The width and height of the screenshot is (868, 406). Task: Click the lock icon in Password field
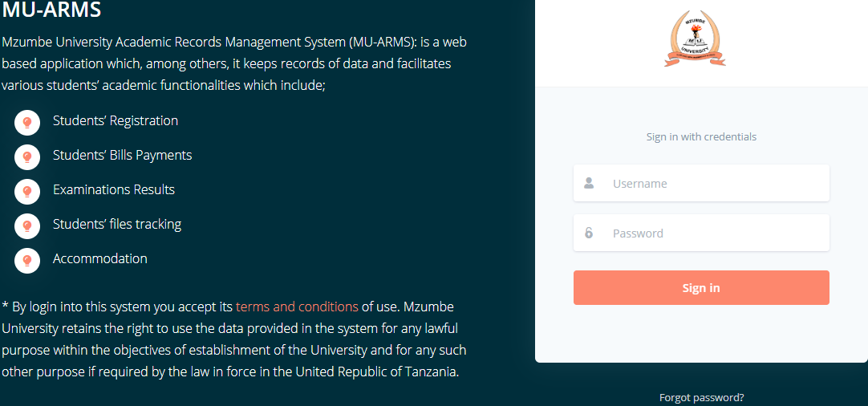click(x=589, y=233)
